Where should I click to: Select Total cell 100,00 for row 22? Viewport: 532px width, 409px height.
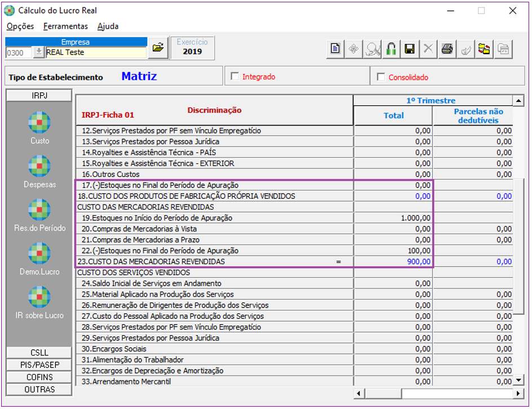coord(393,251)
